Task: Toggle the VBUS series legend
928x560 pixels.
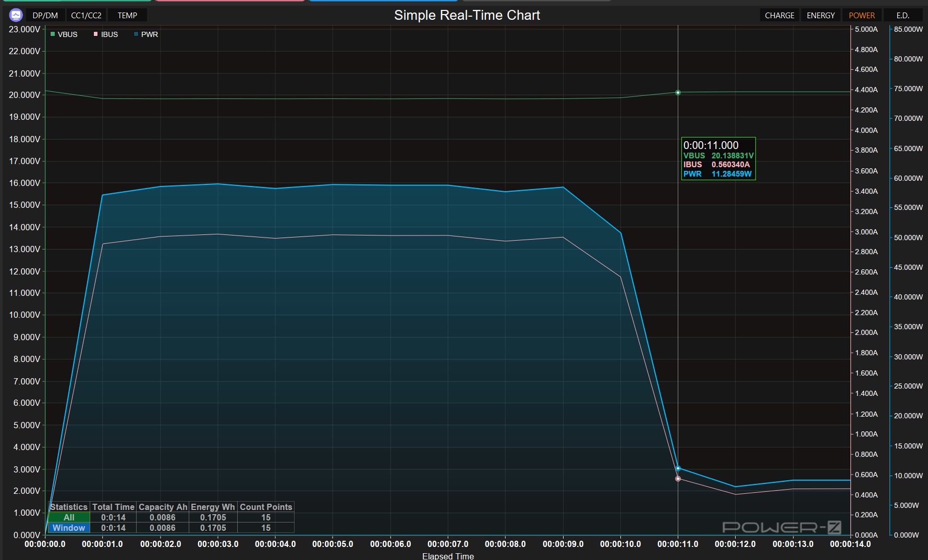Action: tap(67, 34)
